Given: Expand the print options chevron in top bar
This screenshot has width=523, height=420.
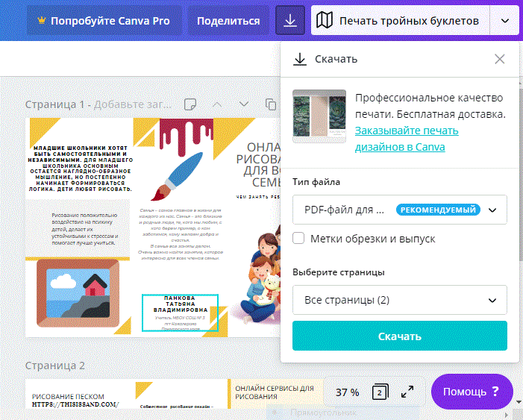Looking at the screenshot, I should pyautogui.click(x=504, y=21).
